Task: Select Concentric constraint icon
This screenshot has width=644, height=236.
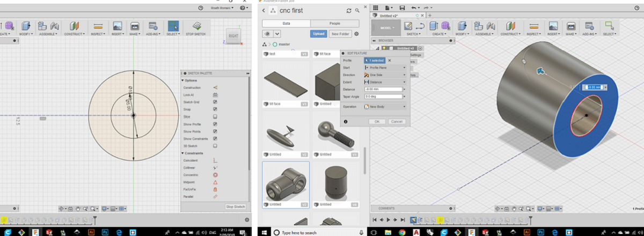Action: pyautogui.click(x=215, y=175)
